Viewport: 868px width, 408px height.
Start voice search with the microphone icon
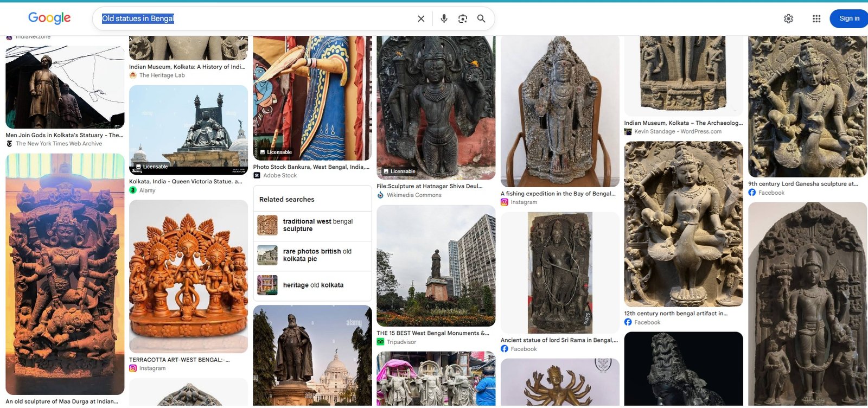point(444,18)
